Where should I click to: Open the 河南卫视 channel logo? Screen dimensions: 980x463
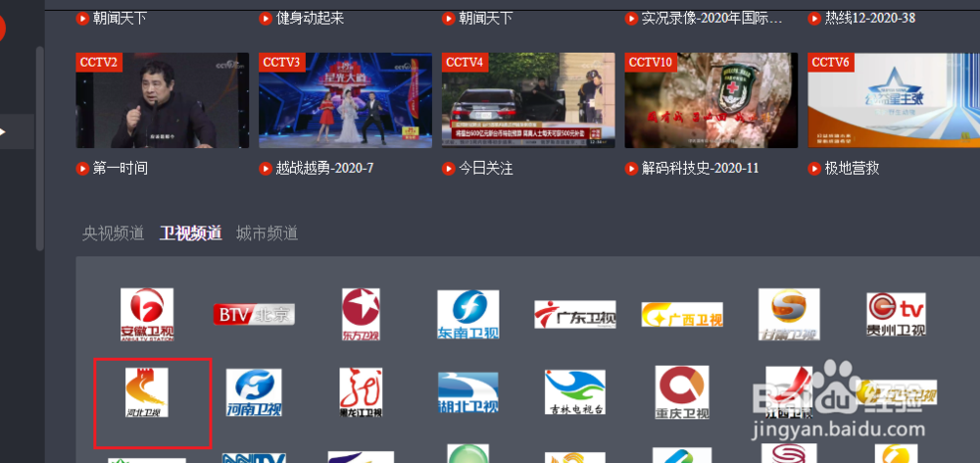(x=254, y=392)
